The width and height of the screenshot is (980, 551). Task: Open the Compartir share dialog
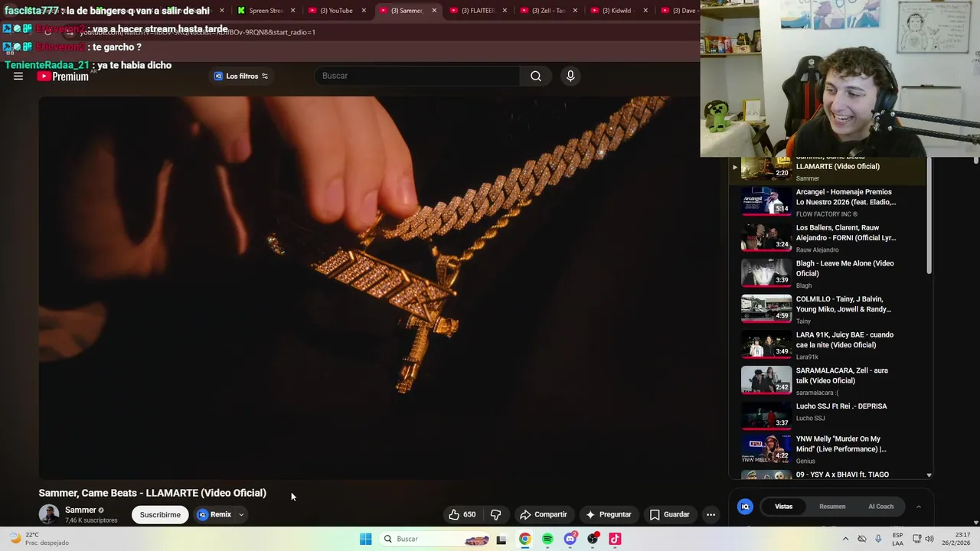544,514
